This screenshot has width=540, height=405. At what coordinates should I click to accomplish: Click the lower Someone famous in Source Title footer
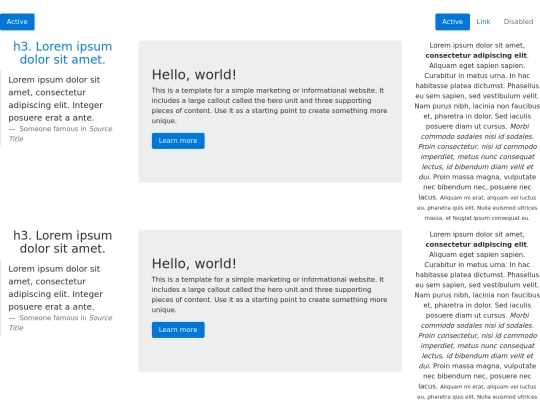60,323
